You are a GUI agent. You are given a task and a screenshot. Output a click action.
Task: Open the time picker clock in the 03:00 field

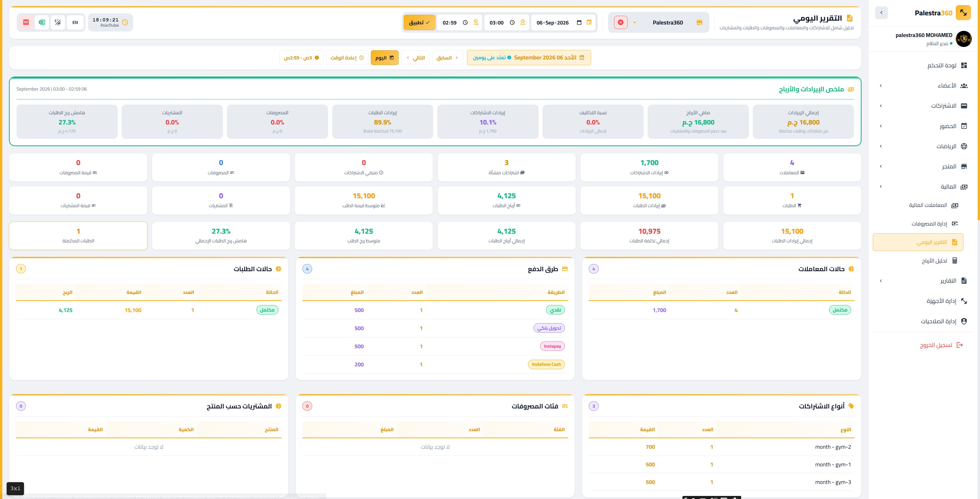coord(512,22)
